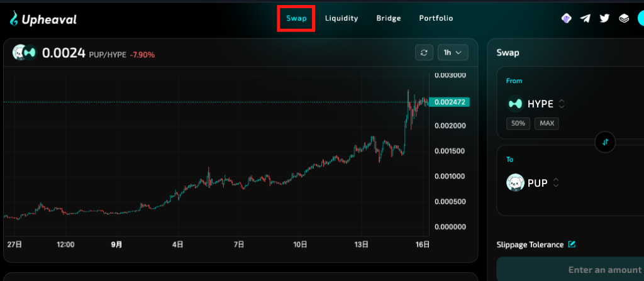This screenshot has width=644, height=281.
Task: Click the PUP/HYPE pair token icon
Action: coord(25,53)
